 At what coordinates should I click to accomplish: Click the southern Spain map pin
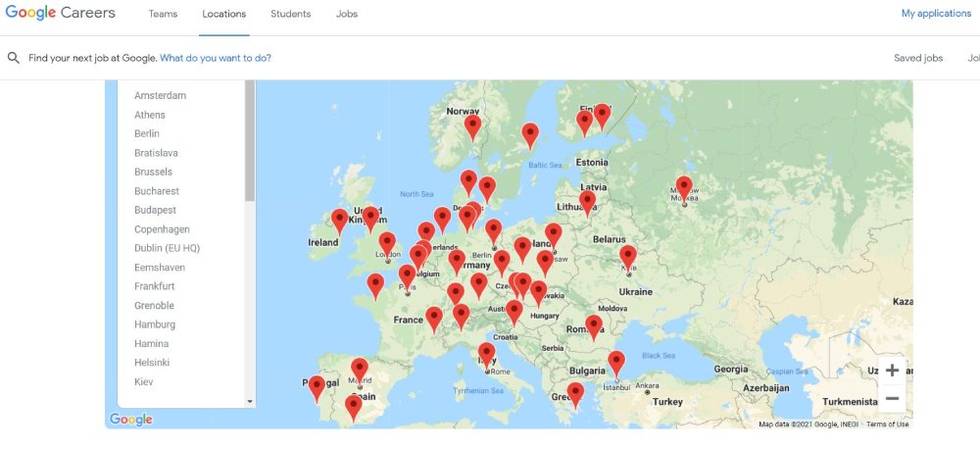click(354, 408)
